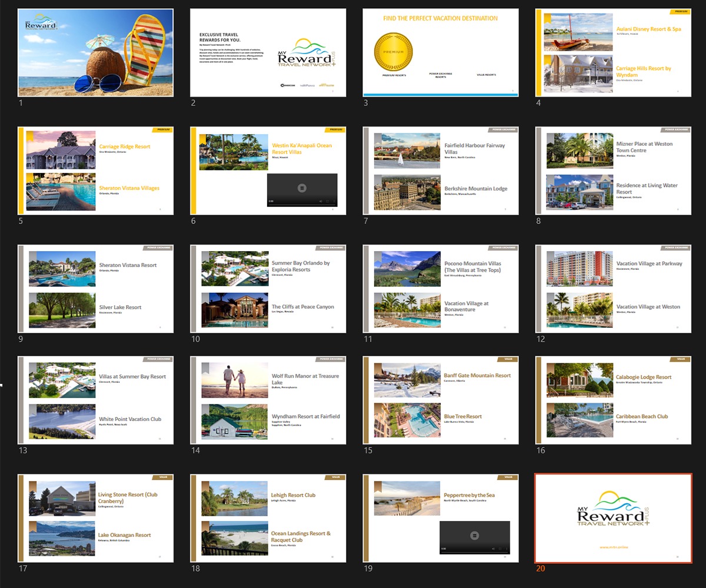Pick slide 14 thumbnail
The height and width of the screenshot is (588, 706).
268,400
